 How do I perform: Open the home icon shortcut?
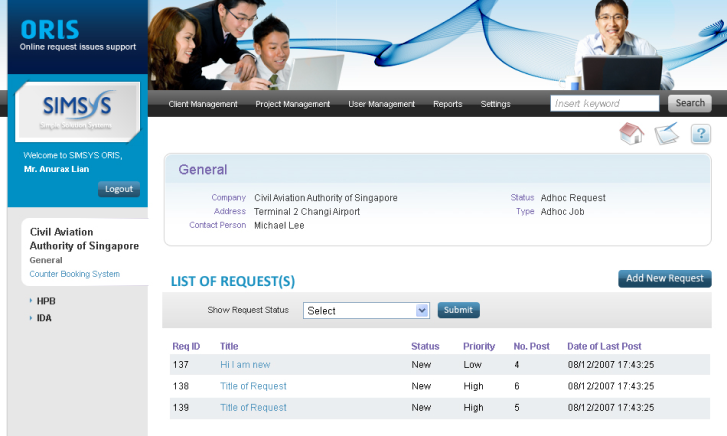631,134
